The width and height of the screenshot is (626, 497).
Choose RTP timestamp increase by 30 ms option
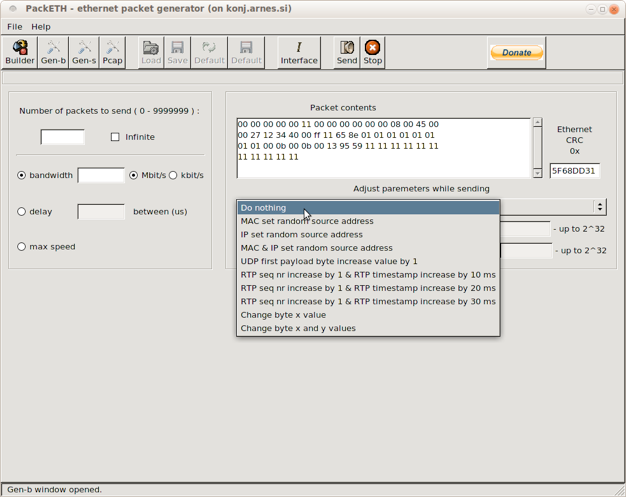point(368,301)
